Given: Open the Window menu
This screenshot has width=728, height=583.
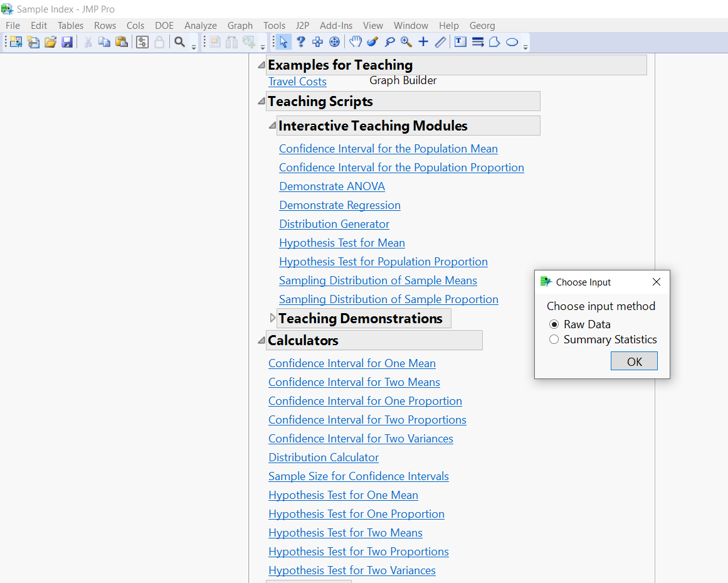Looking at the screenshot, I should coord(411,26).
